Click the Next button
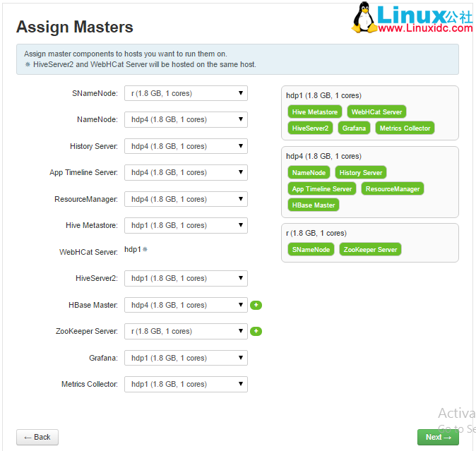The width and height of the screenshot is (476, 451). 438,437
